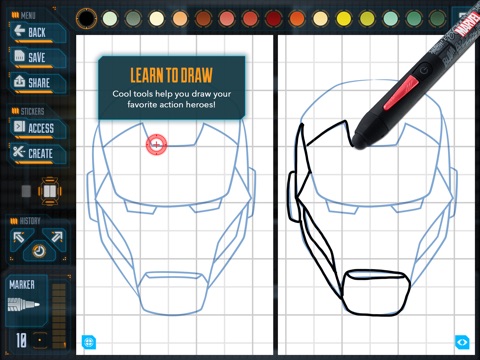
Task: Toggle the eye visibility icon on canvas
Action: pyautogui.click(x=462, y=342)
